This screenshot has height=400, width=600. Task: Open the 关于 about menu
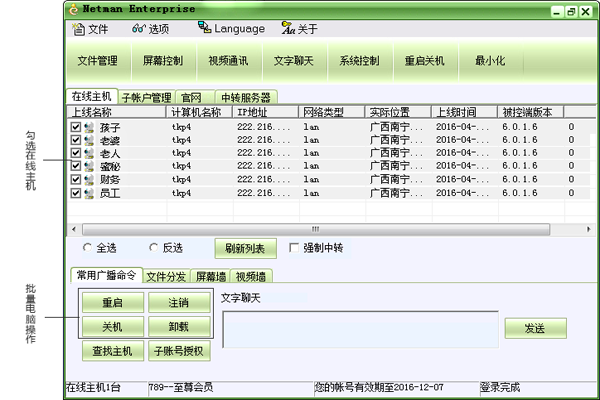288,29
